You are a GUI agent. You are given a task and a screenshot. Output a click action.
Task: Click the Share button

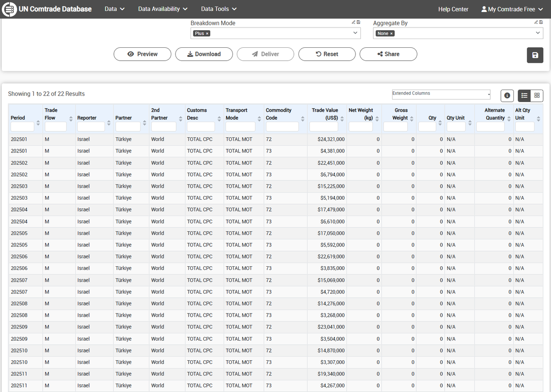[x=388, y=54]
